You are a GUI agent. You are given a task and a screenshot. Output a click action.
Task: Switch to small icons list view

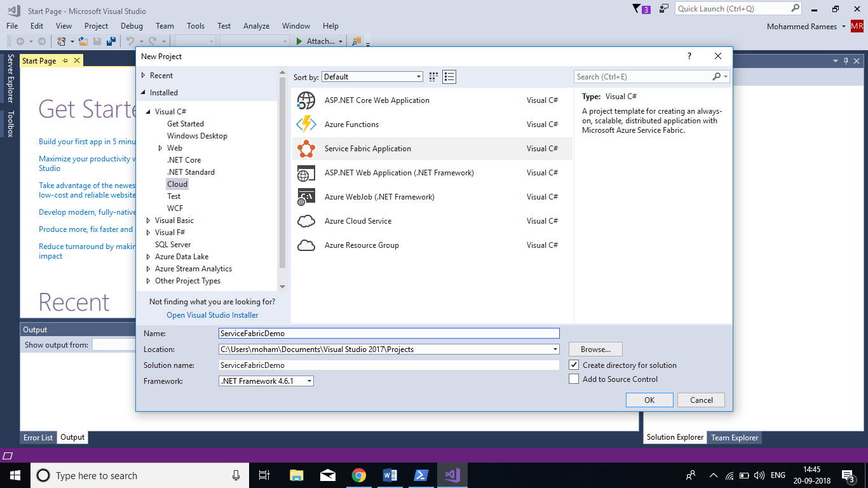point(433,77)
